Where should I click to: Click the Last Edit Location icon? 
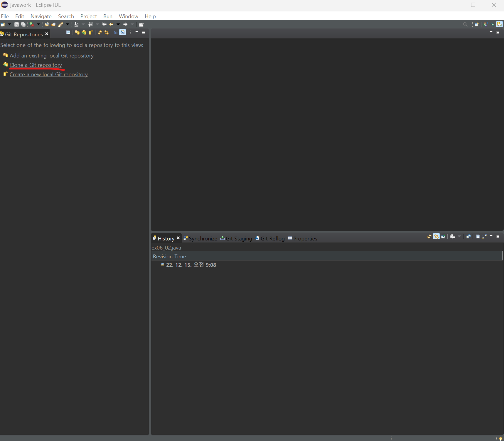[104, 24]
